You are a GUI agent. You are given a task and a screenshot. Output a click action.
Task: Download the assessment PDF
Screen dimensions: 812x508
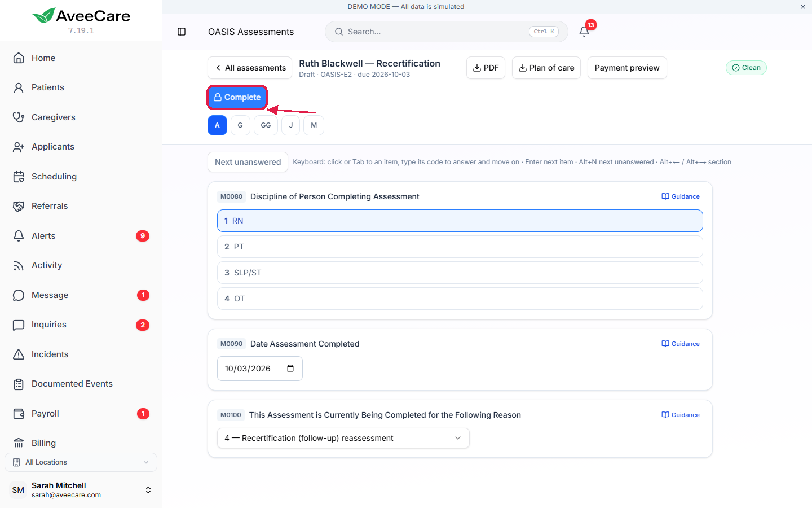(x=486, y=68)
